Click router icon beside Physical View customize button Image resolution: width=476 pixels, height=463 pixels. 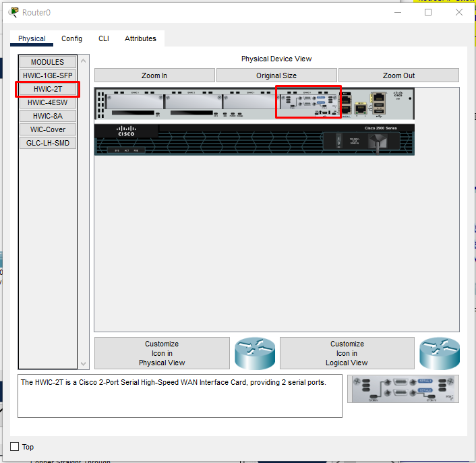(255, 353)
